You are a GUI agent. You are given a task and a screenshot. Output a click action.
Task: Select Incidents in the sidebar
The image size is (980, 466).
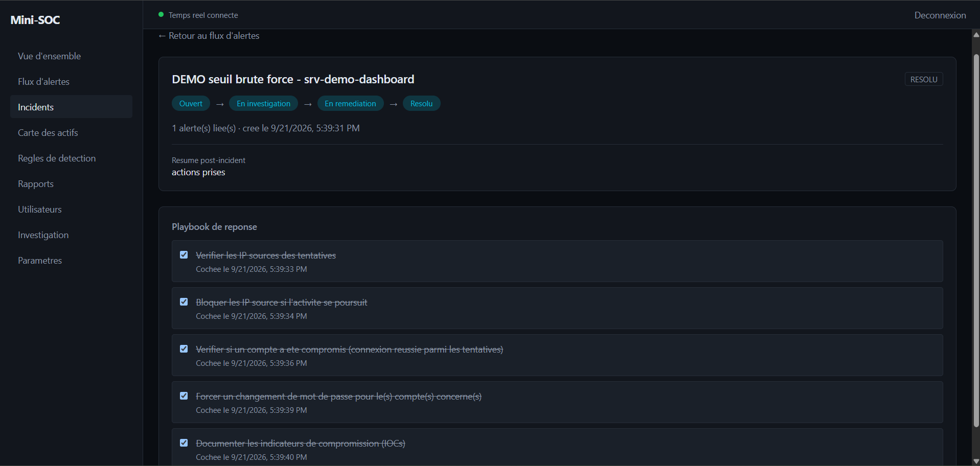71,107
